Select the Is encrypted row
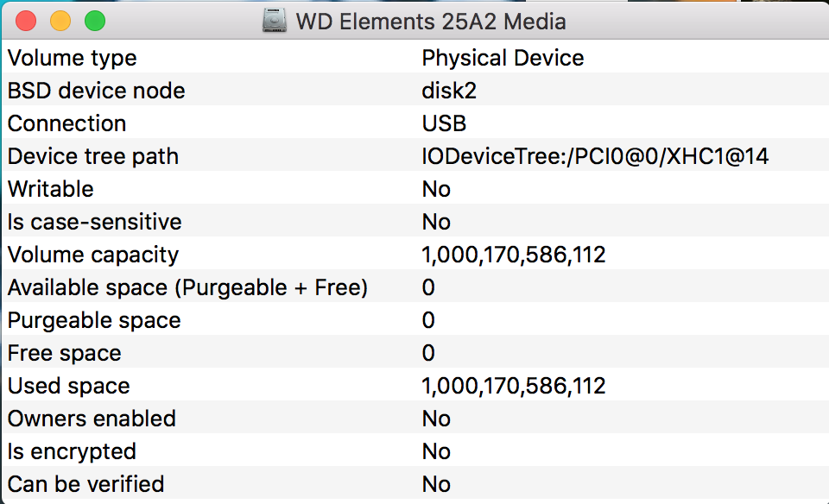The height and width of the screenshot is (504, 829). coord(415,451)
